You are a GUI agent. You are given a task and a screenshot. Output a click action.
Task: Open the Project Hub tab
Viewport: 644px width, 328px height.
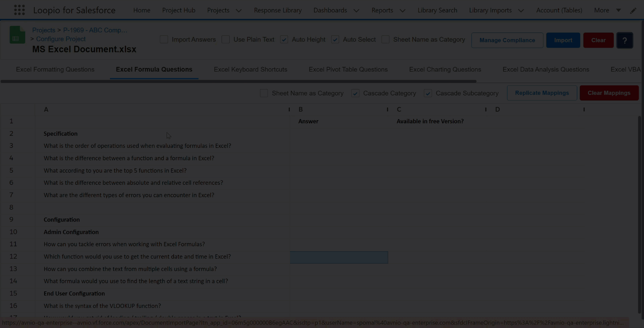(179, 10)
